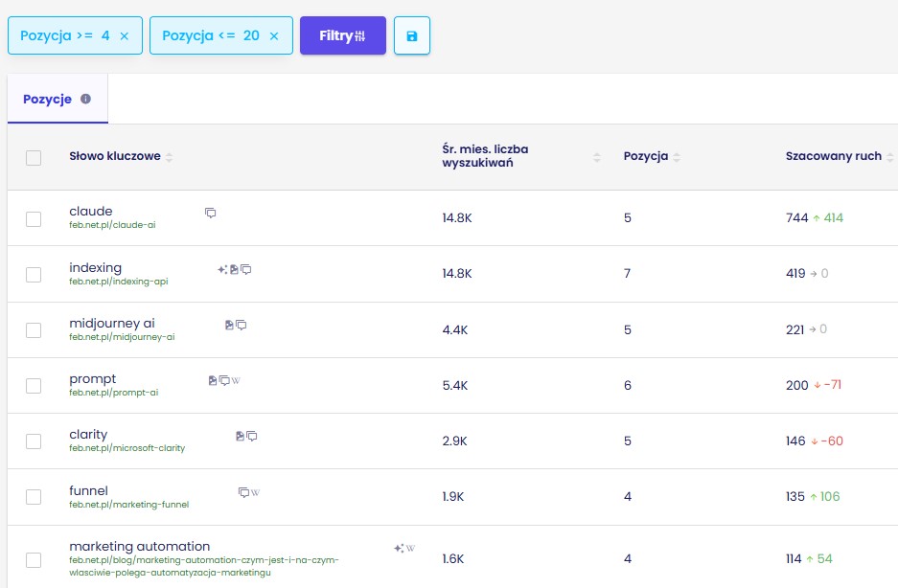Tick the checkbox for the claude keyword
Viewport: 898px width, 588px height.
tap(34, 218)
